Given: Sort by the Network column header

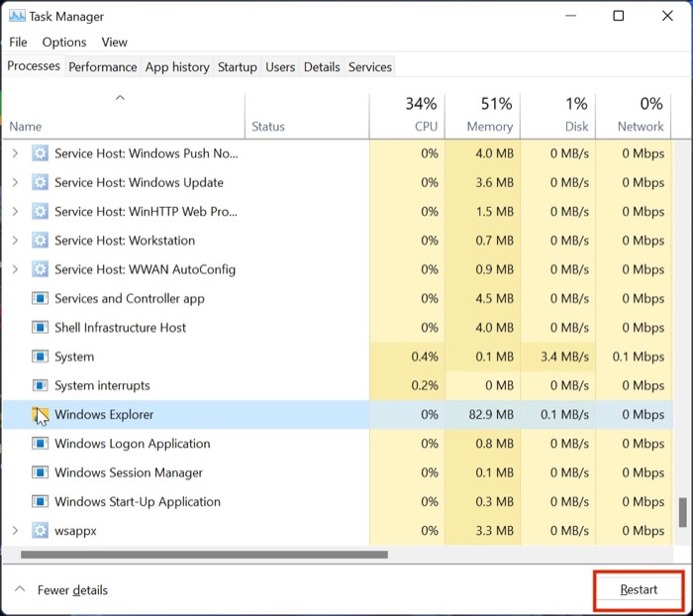Looking at the screenshot, I should [x=634, y=116].
